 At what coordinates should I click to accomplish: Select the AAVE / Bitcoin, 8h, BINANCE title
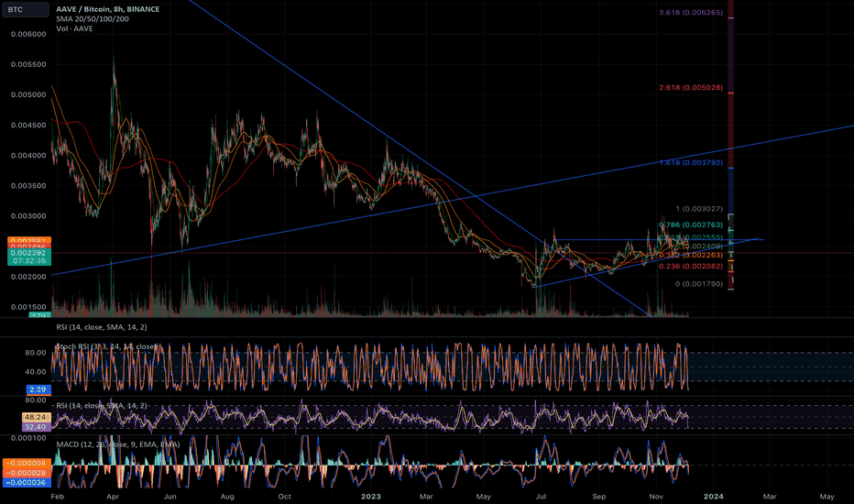[108, 9]
